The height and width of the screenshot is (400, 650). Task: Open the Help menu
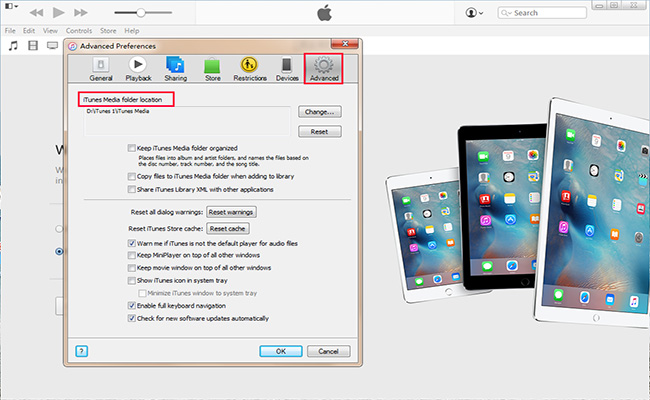coord(132,31)
